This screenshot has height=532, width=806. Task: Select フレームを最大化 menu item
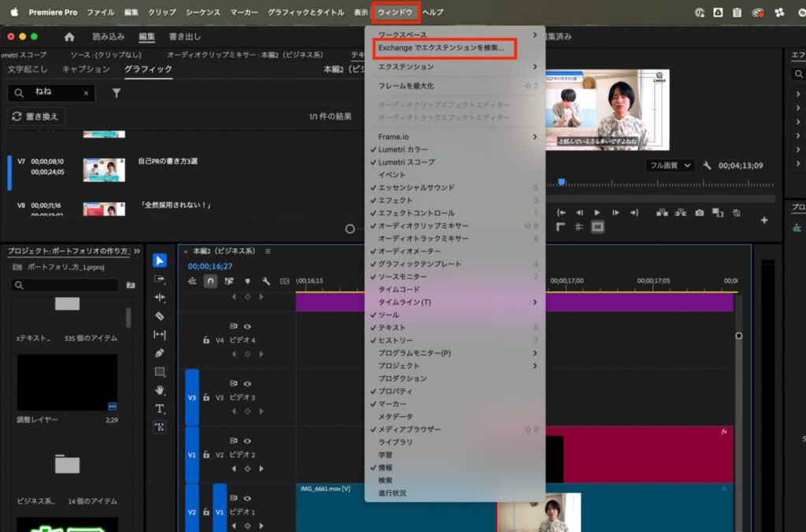(x=454, y=86)
